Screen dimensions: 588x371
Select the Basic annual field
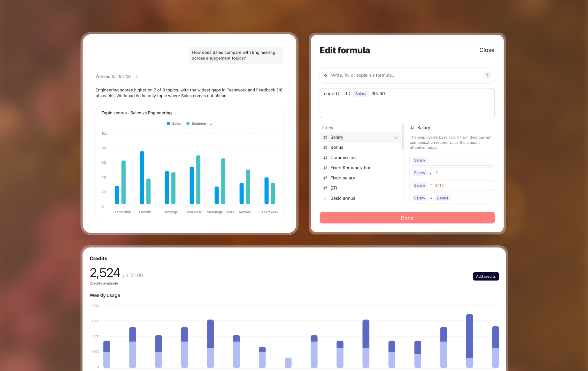360,198
